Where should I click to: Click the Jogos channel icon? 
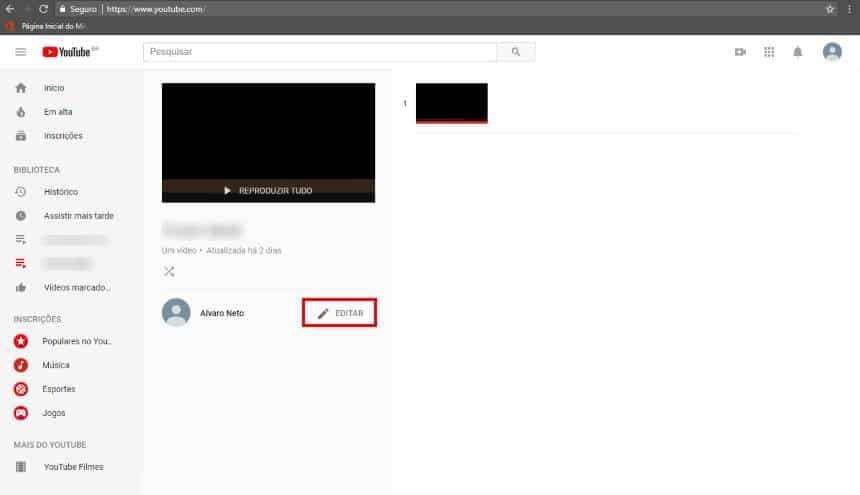click(21, 413)
